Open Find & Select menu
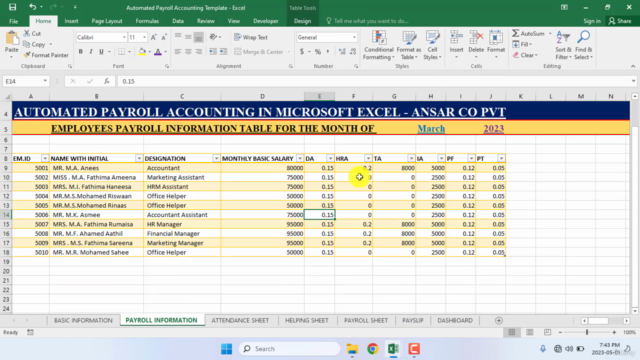 [x=583, y=45]
